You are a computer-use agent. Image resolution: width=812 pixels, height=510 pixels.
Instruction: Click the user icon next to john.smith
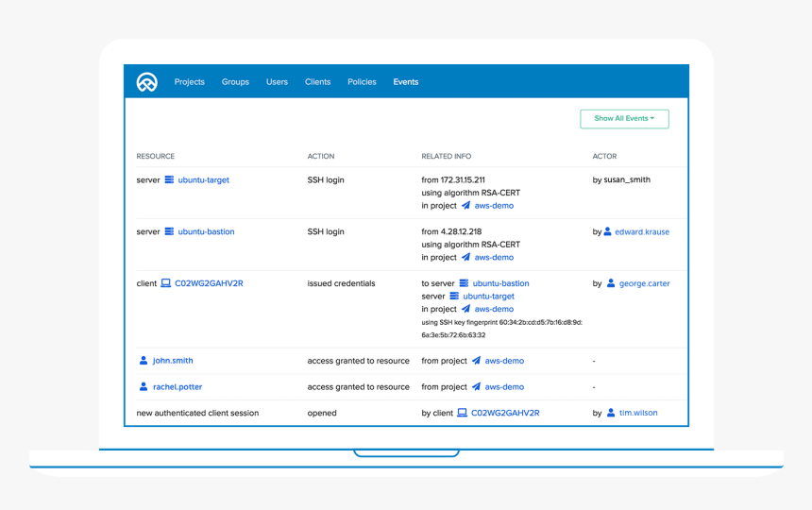(144, 361)
